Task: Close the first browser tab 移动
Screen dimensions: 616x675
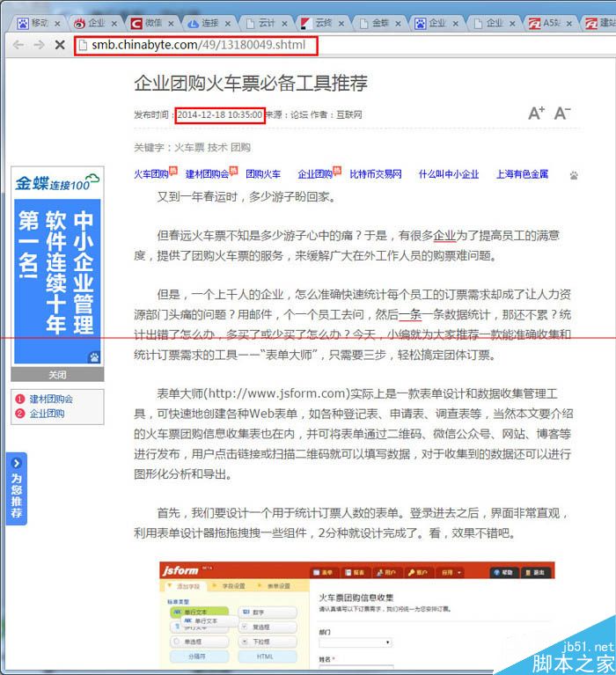Action: click(x=57, y=23)
